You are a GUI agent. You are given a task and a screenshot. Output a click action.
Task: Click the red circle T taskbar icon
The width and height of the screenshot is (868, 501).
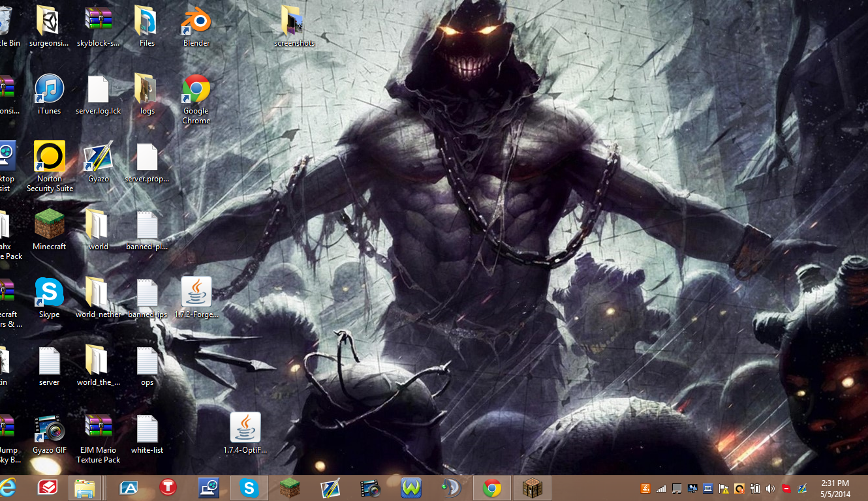(x=168, y=487)
